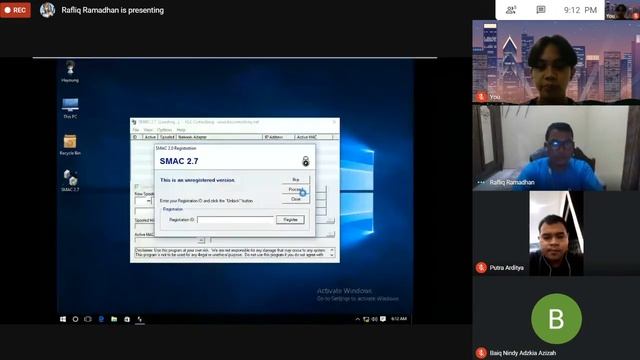Open the This PC desktop icon
The width and height of the screenshot is (640, 360).
point(70,108)
